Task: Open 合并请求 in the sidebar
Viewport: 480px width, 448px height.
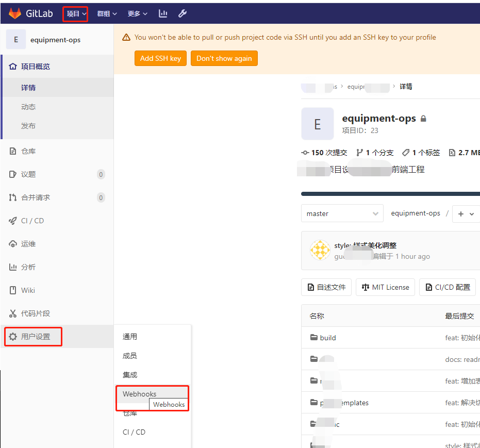Action: point(12,197)
